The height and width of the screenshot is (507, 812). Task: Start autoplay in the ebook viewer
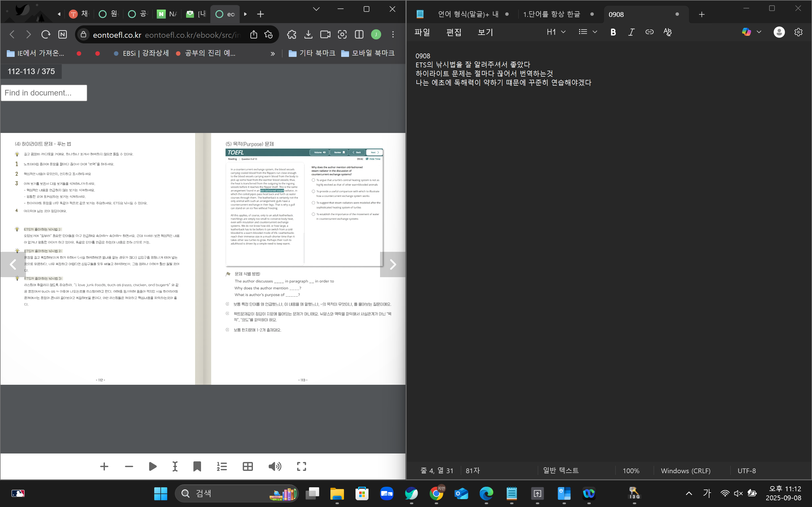coord(153,466)
